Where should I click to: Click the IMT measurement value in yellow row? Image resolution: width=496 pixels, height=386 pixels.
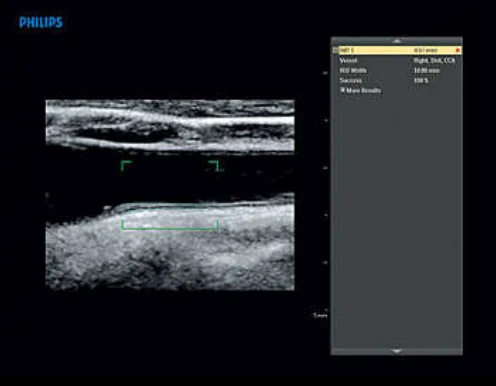point(426,50)
